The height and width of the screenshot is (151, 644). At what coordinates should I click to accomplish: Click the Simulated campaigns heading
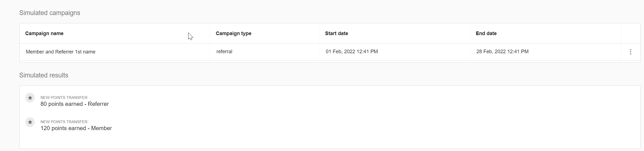tap(50, 13)
